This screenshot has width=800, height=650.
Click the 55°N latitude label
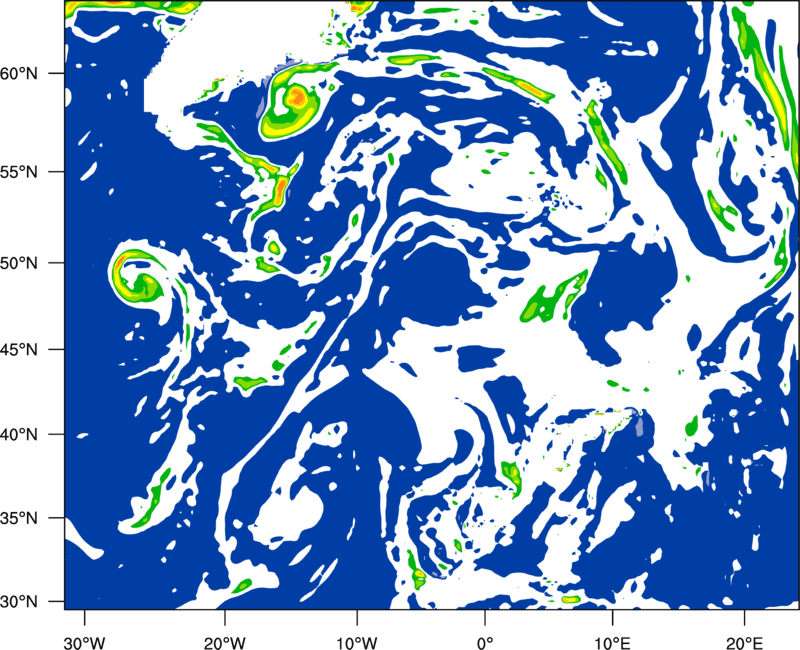click(19, 172)
